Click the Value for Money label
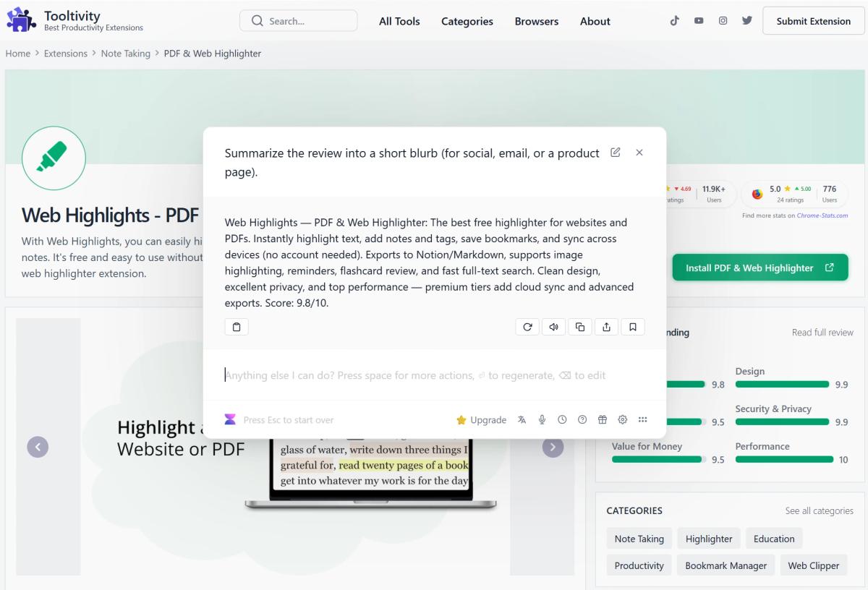Image resolution: width=868 pixels, height=590 pixels. tap(647, 446)
